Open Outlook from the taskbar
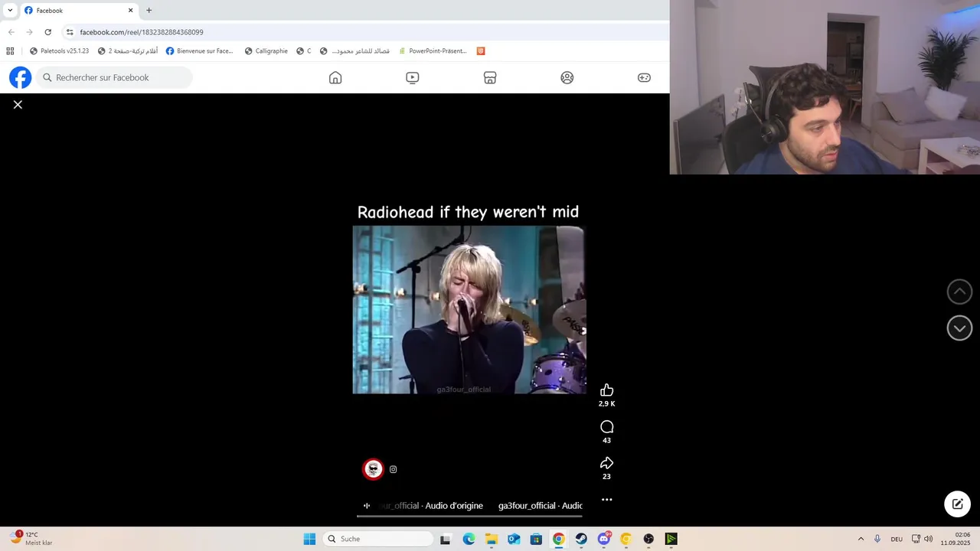This screenshot has height=551, width=980. click(x=514, y=539)
